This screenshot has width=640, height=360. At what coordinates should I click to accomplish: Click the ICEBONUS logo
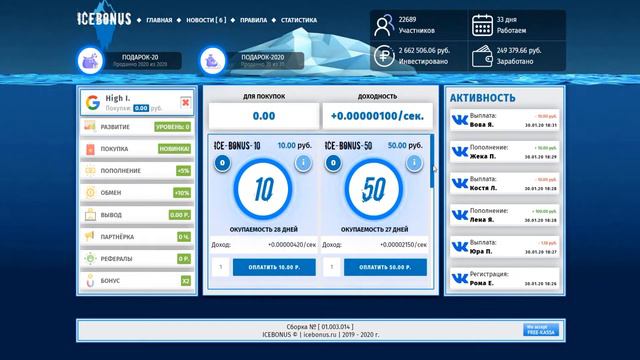[x=104, y=19]
